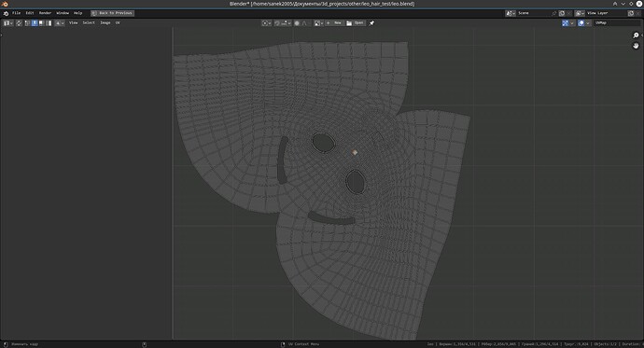This screenshot has height=348, width=644.
Task: Click Open to load an image
Action: (x=356, y=23)
